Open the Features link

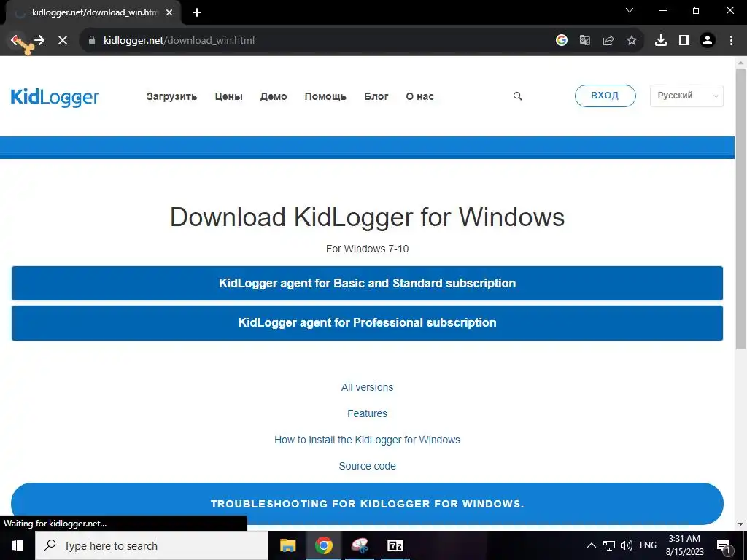368,413
